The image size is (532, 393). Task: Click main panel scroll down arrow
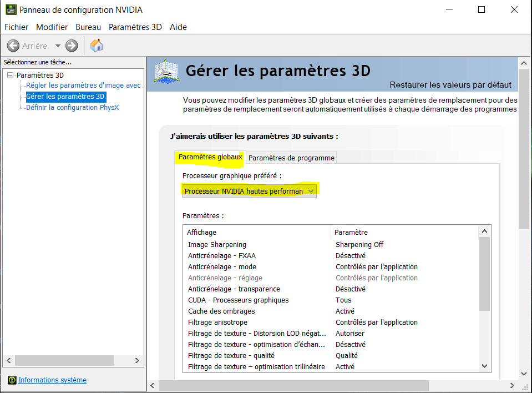(x=524, y=374)
